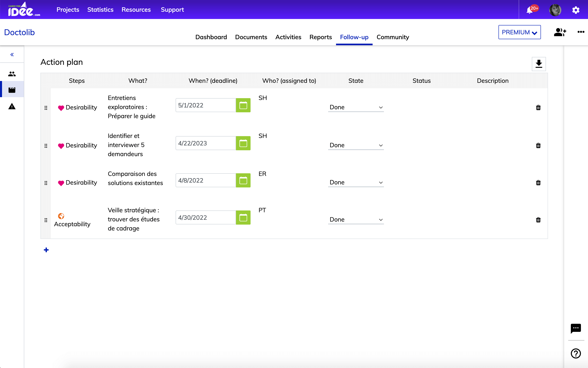
Task: Click drag handle of the Veille stratégique row
Action: point(46,220)
